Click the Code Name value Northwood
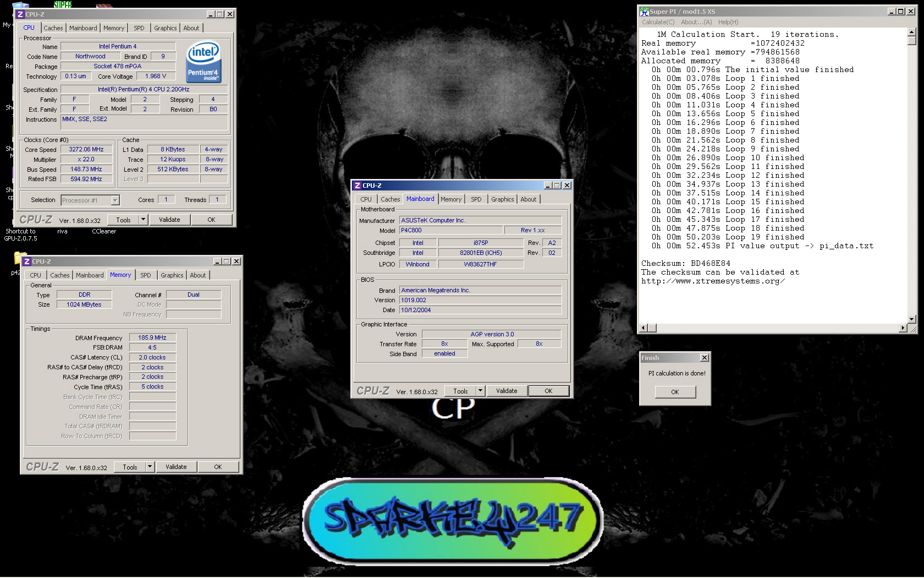 click(x=90, y=56)
